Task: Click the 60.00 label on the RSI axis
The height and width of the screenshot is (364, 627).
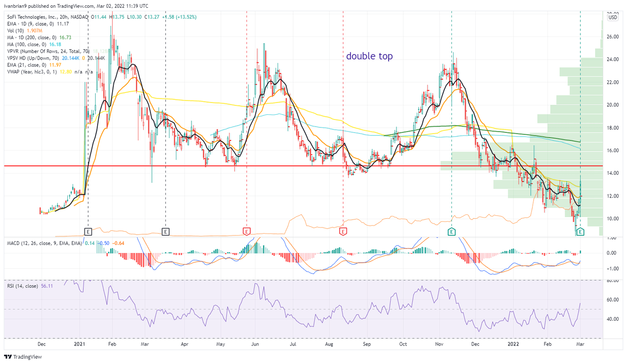Action: pyautogui.click(x=612, y=300)
